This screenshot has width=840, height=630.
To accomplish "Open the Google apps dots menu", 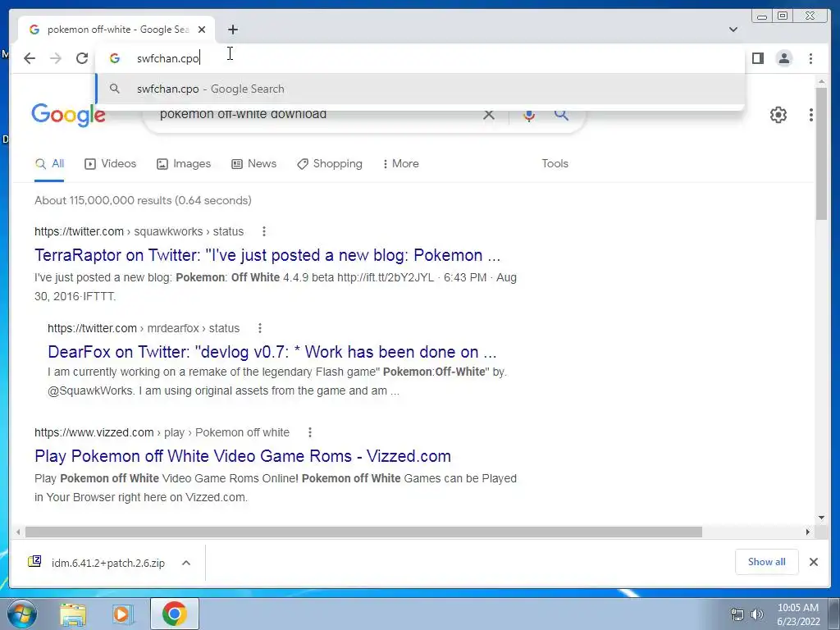I will (x=811, y=115).
